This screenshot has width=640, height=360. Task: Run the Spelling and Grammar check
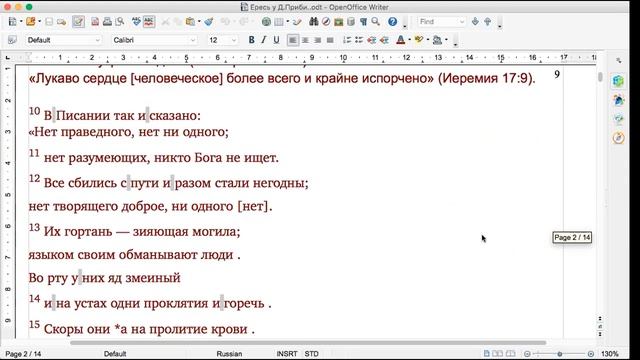[x=136, y=22]
